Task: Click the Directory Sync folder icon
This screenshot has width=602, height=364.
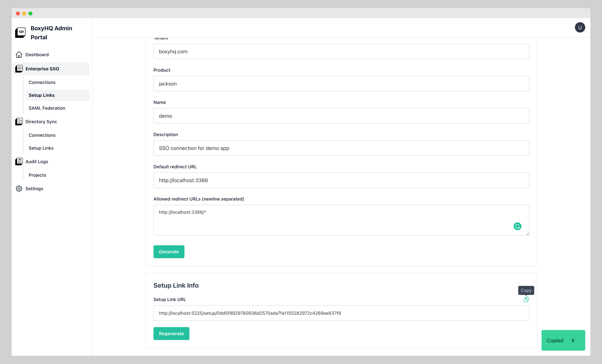Action: tap(19, 122)
